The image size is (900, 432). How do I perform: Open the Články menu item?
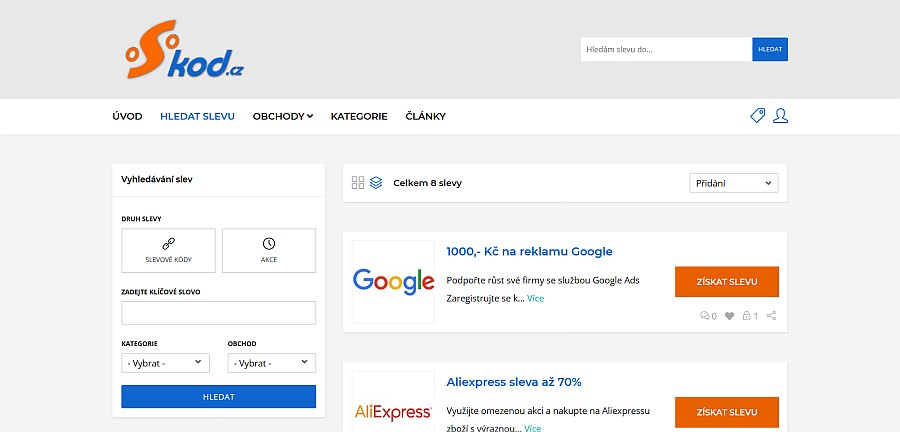click(425, 116)
